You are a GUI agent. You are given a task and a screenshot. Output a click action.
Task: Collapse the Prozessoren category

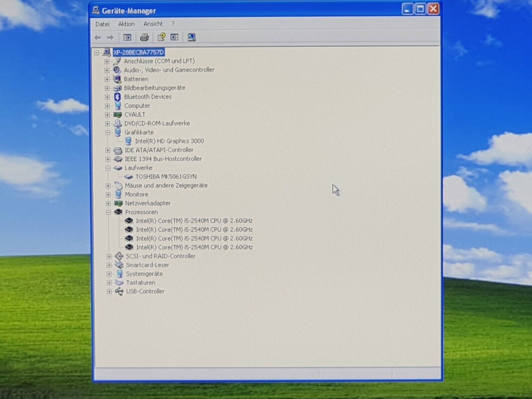click(108, 212)
